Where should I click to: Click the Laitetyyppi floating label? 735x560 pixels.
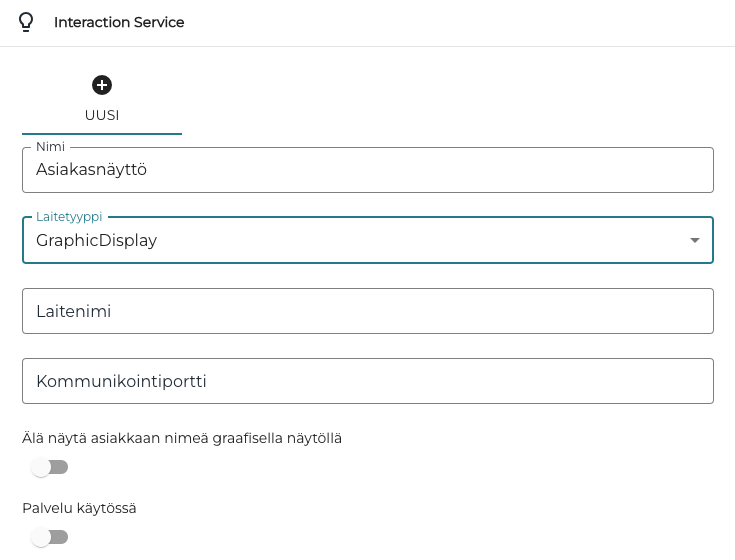(x=69, y=217)
